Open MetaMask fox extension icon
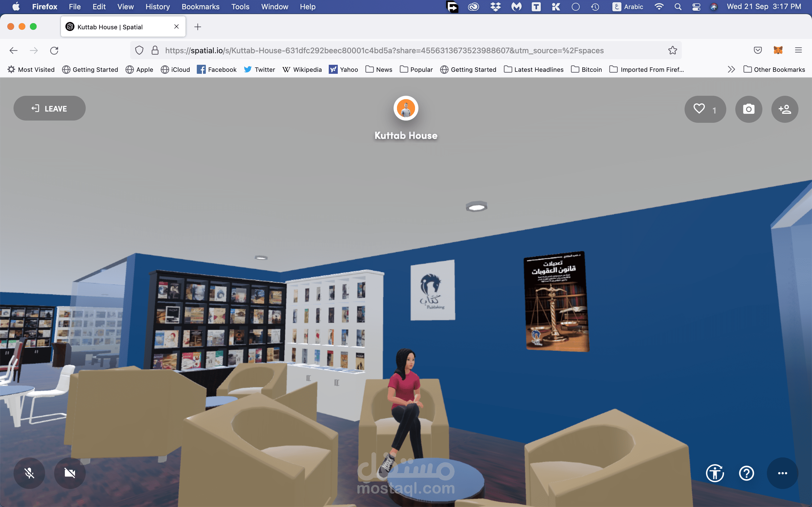The height and width of the screenshot is (507, 812). point(778,50)
